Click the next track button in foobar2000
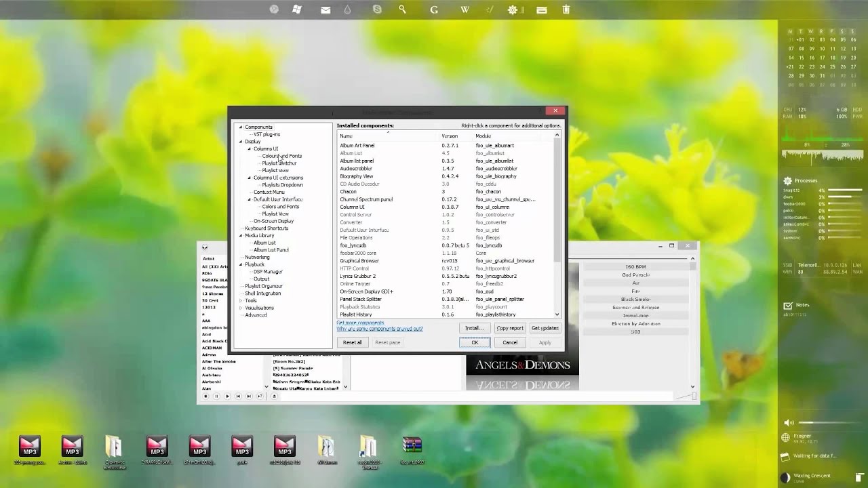Viewport: 868px width, 488px height. pyautogui.click(x=248, y=396)
